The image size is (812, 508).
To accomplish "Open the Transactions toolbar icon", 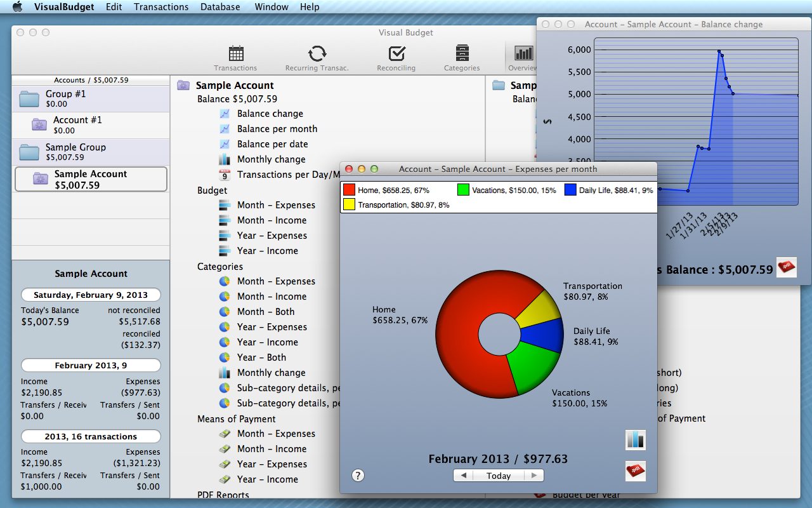I will coord(236,54).
